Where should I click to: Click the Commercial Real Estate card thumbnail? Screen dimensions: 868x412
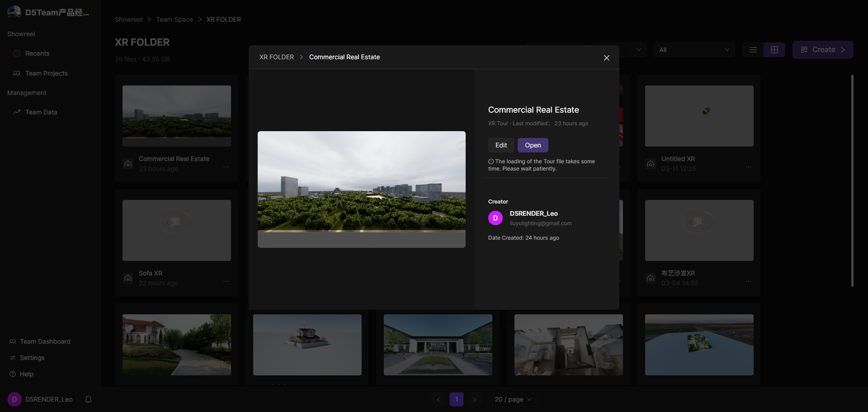(177, 116)
